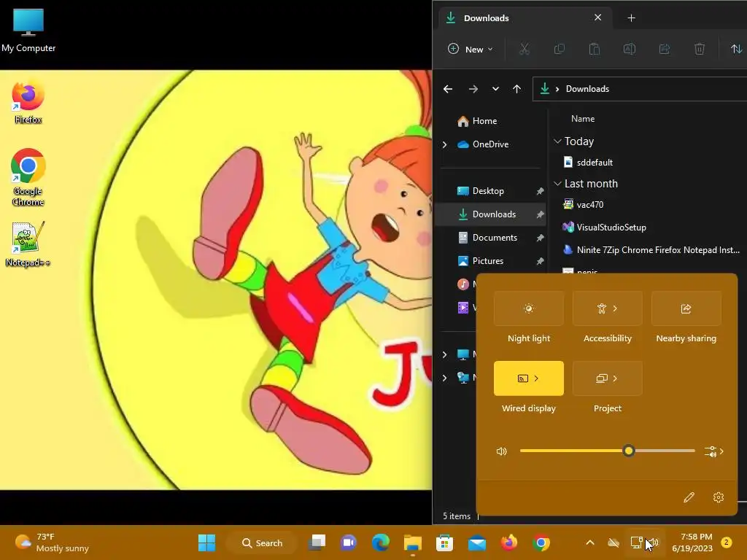Go forward in File Explorer
Image resolution: width=747 pixels, height=560 pixels.
point(473,89)
